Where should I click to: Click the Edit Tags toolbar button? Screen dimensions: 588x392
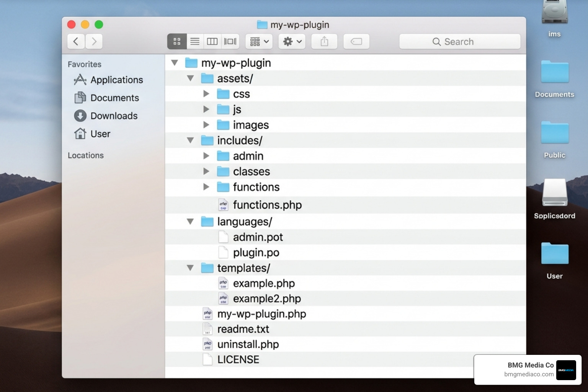coord(356,41)
